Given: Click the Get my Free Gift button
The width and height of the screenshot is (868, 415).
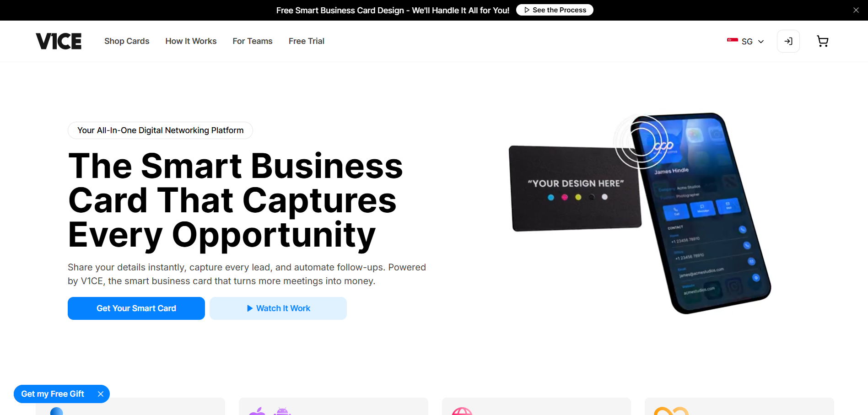Looking at the screenshot, I should coord(53,394).
